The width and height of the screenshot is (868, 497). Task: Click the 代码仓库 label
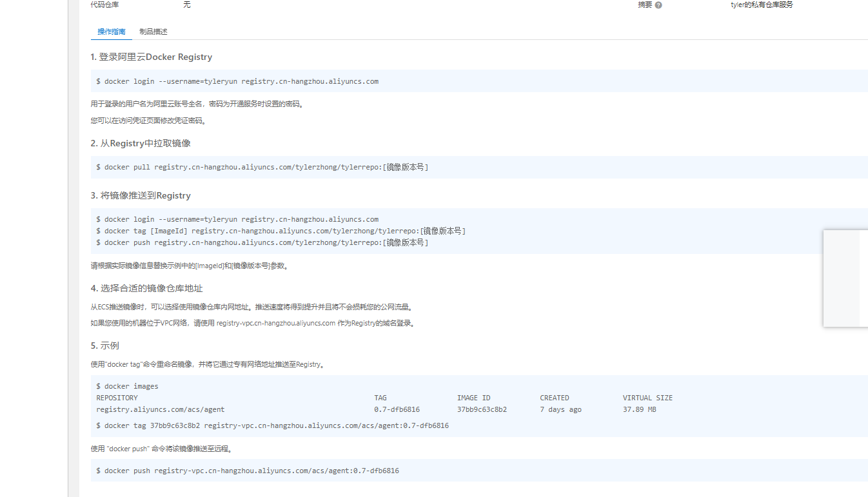[104, 5]
